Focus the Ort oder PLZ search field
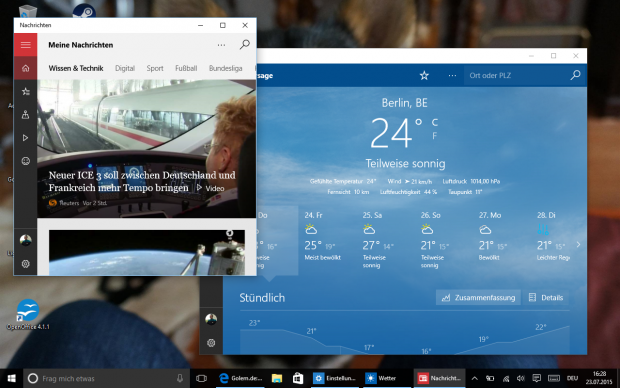Screen dimensions: 620x388 pyautogui.click(x=516, y=75)
